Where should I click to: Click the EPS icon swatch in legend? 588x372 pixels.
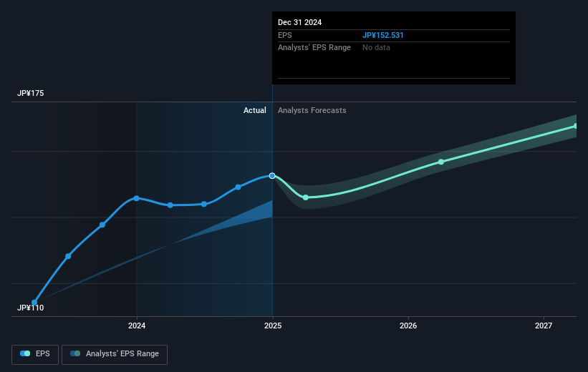pyautogui.click(x=25, y=353)
